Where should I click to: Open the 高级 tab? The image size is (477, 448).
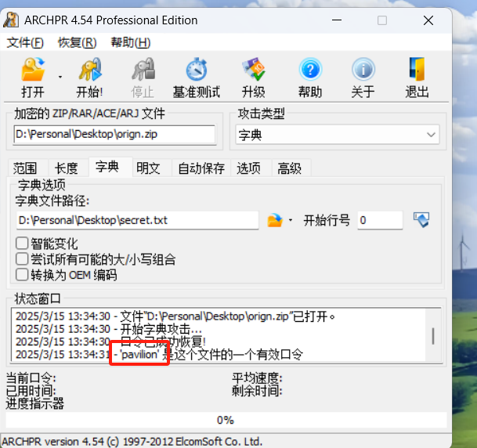(289, 168)
